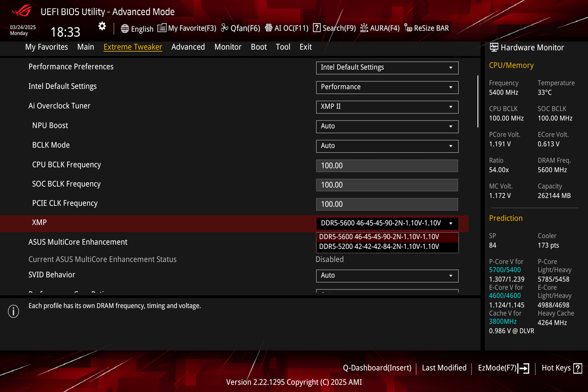Open the Advanced tab
This screenshot has height=392, width=588.
(188, 47)
